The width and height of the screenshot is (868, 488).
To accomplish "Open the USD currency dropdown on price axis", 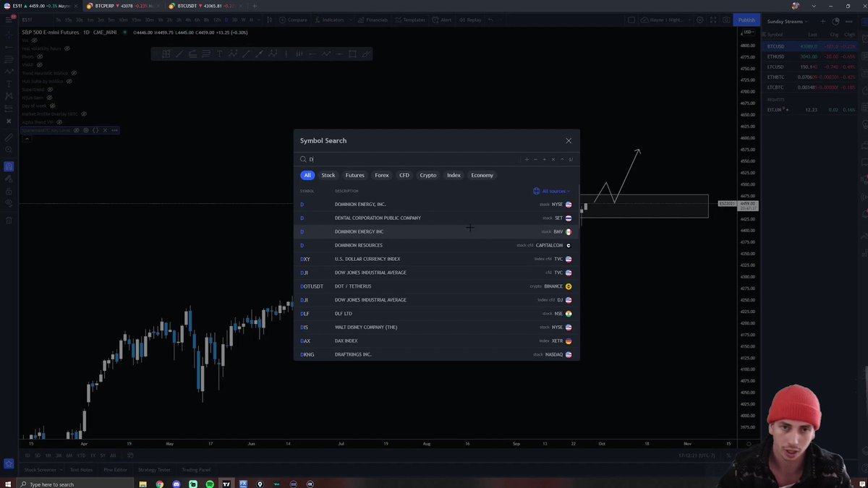I will click(x=748, y=33).
